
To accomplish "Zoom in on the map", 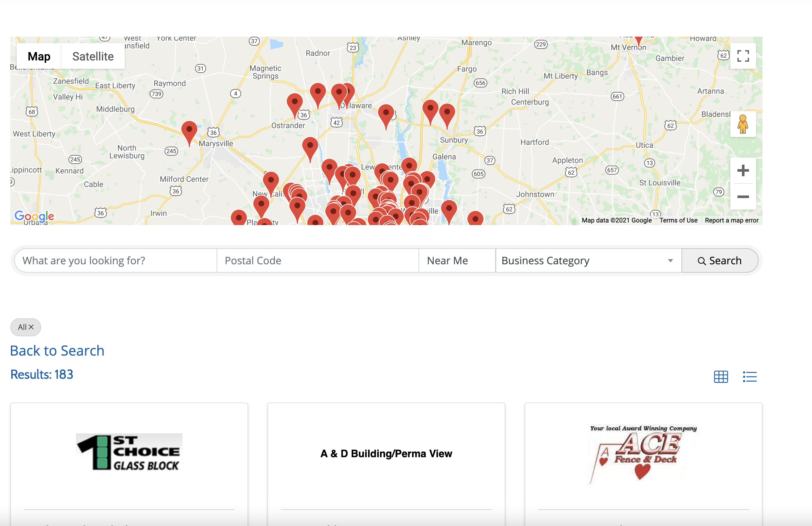I will pyautogui.click(x=743, y=171).
